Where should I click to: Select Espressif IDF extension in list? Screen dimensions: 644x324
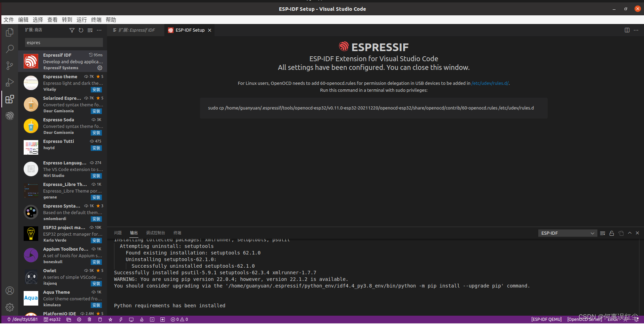(x=63, y=61)
